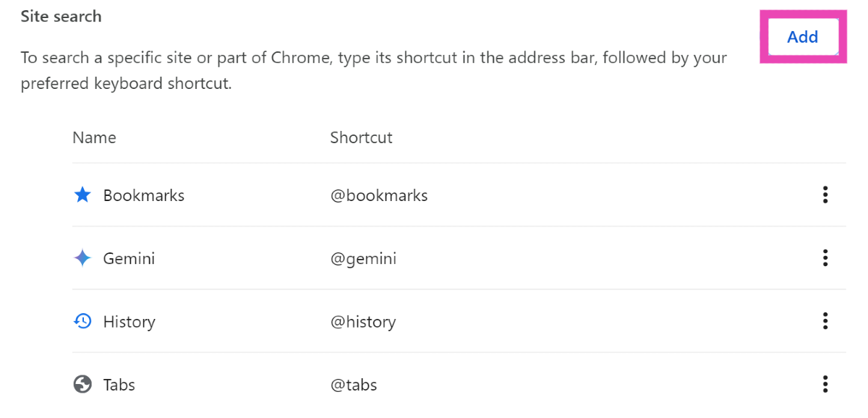868x418 pixels.
Task: Select the Gemini entry name
Action: [x=129, y=258]
